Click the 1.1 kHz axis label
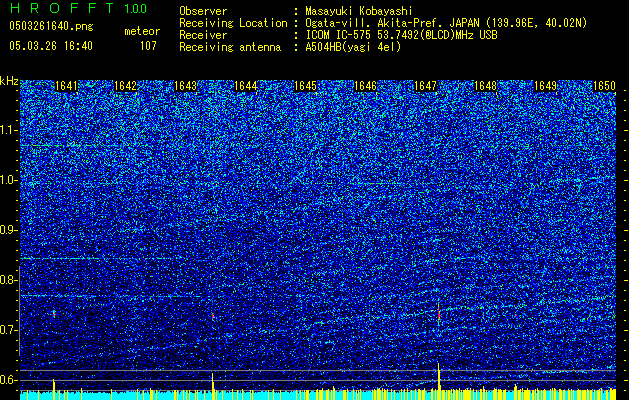629x400 pixels. (x=8, y=130)
